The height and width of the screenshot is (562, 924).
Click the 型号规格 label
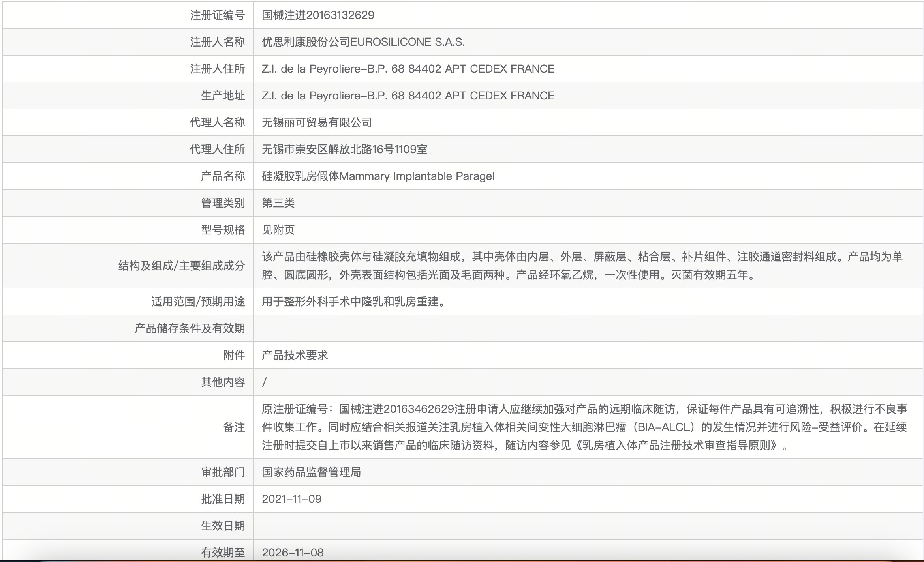(223, 230)
